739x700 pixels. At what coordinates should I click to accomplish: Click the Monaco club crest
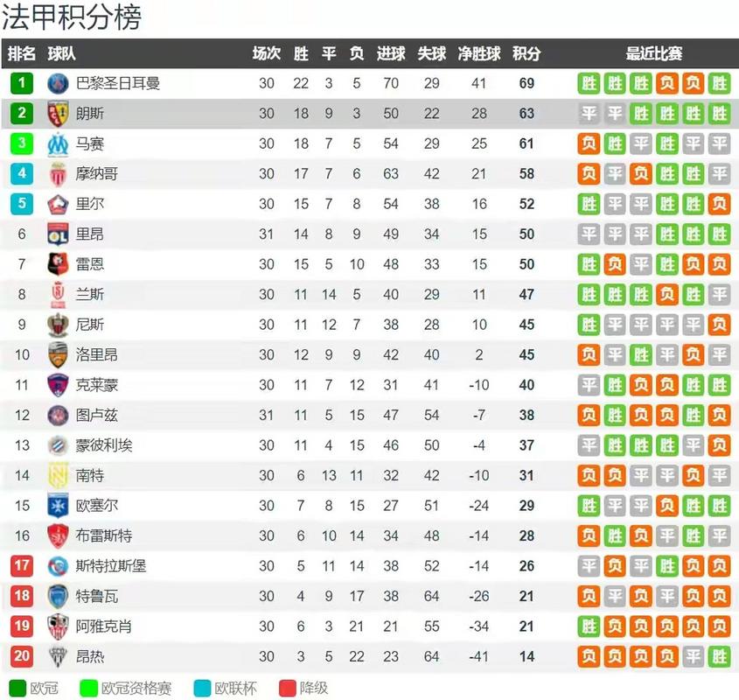[x=58, y=174]
